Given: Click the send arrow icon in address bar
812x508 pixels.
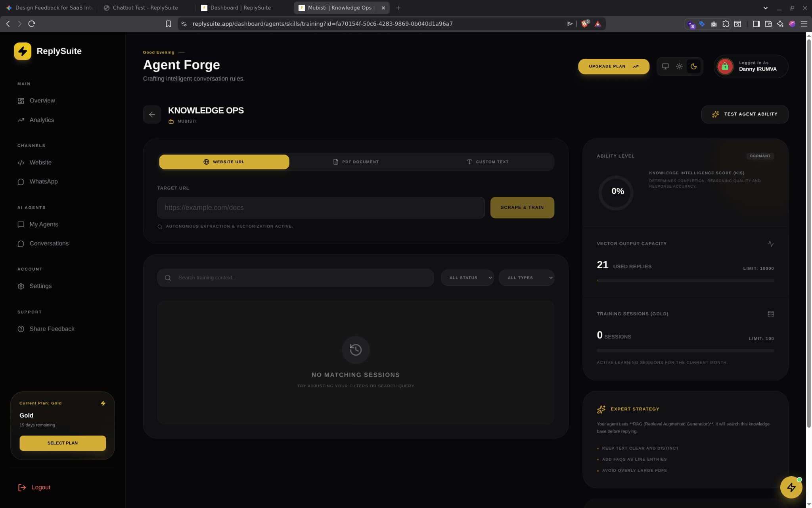Looking at the screenshot, I should [x=570, y=24].
